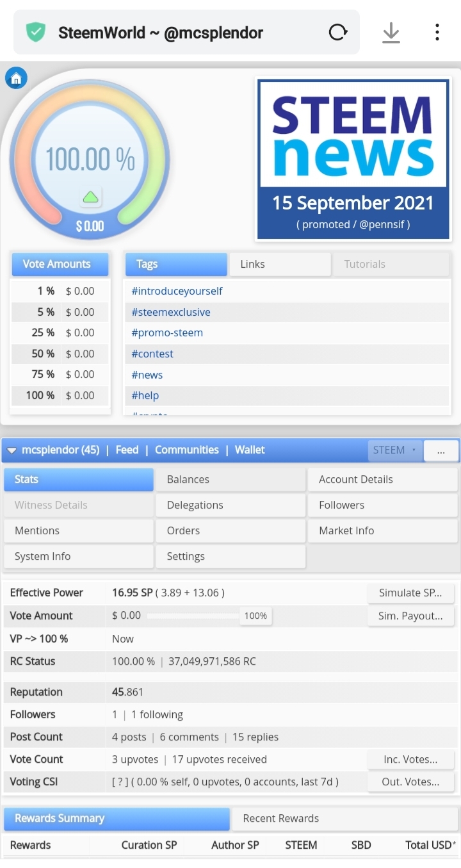Open the Market Info tab

point(383,530)
